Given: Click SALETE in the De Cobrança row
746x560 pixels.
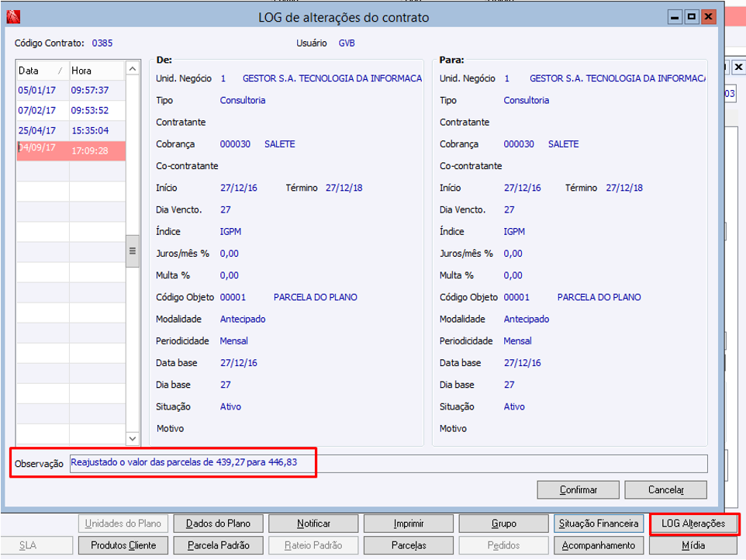Looking at the screenshot, I should [280, 144].
